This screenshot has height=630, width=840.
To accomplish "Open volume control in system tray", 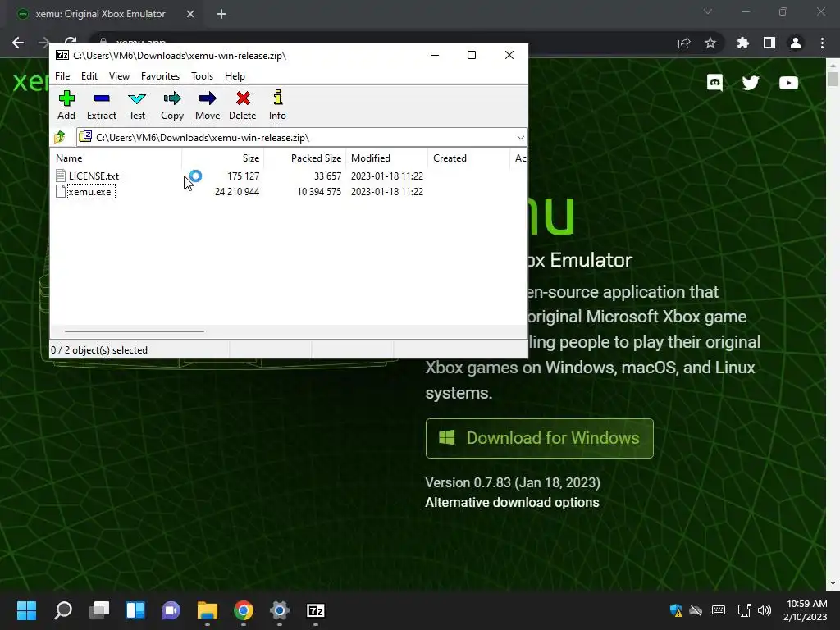I will 765,610.
